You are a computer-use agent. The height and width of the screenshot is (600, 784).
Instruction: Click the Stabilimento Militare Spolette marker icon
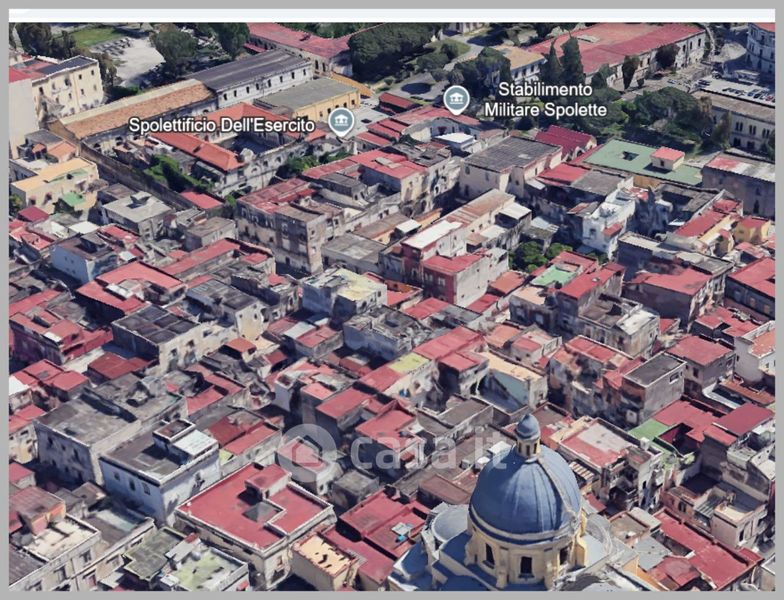456,99
